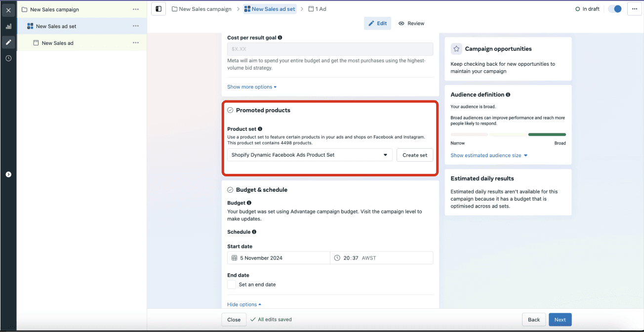Switch to the Review tab

[411, 23]
